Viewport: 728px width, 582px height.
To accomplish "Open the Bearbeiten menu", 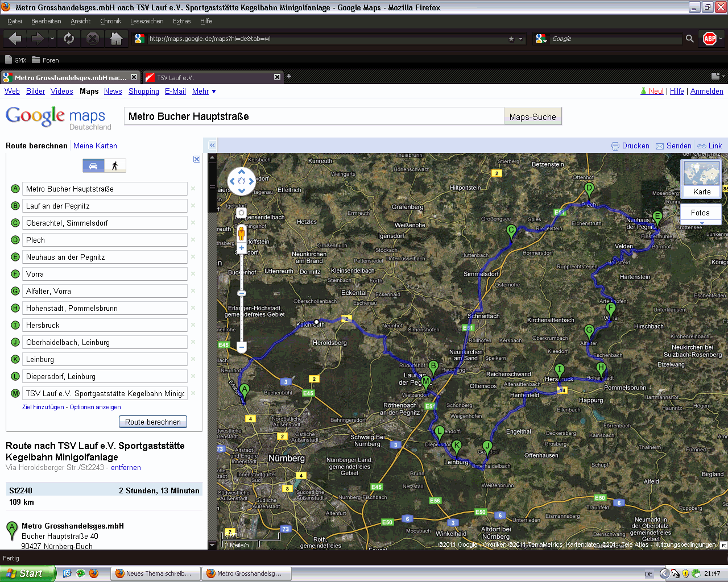I will pyautogui.click(x=46, y=21).
